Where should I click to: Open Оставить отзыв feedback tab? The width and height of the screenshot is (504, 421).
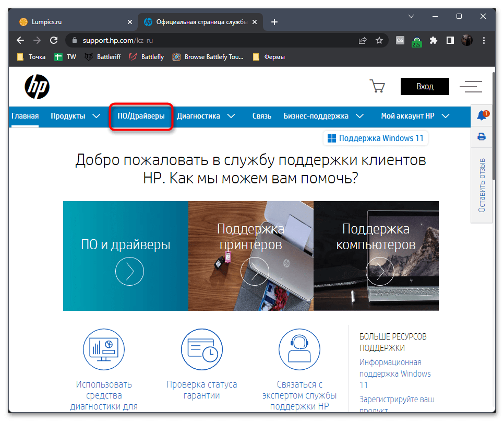pos(482,185)
